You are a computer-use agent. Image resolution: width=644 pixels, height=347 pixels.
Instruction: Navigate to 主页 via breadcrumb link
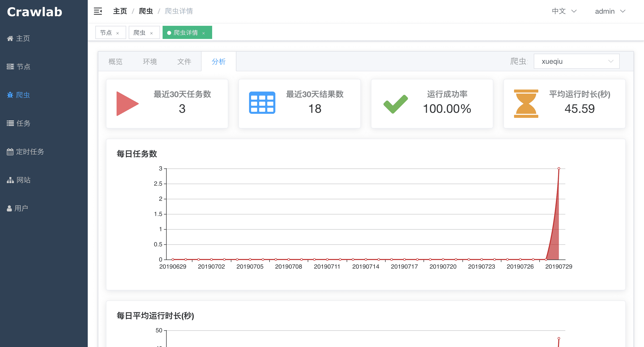point(120,11)
